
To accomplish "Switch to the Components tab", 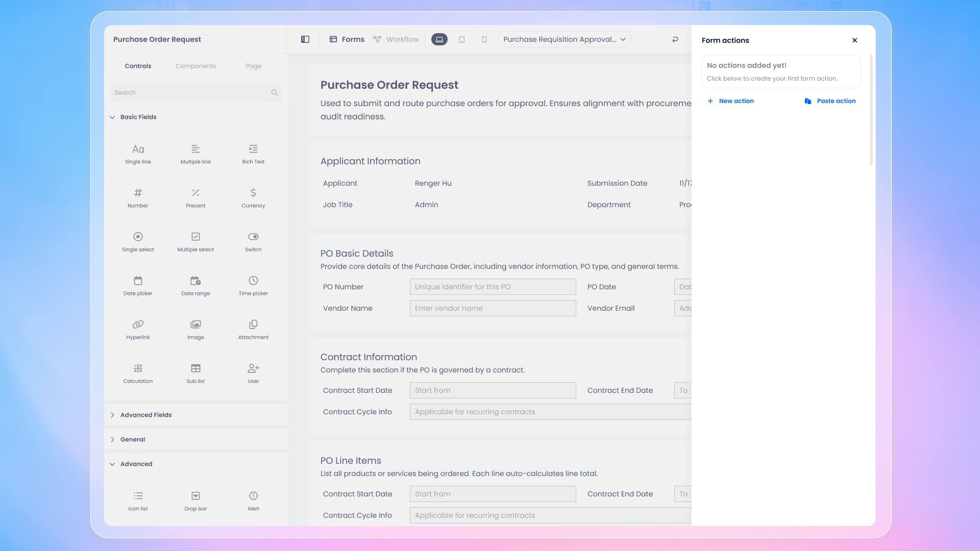I will click(195, 66).
